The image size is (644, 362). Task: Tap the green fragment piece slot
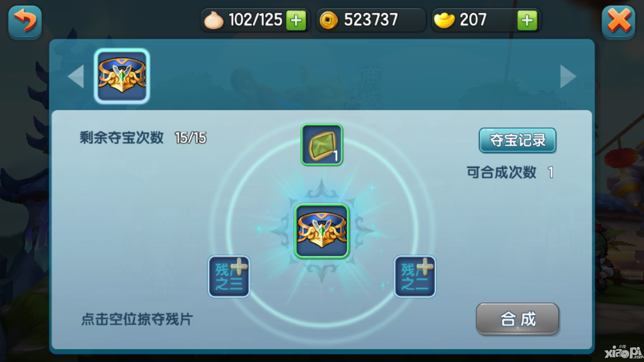pyautogui.click(x=322, y=144)
